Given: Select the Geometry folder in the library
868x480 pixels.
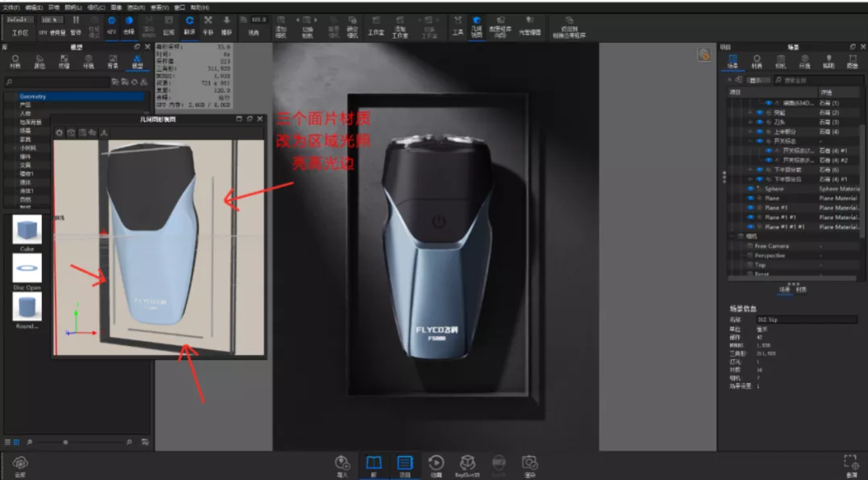Looking at the screenshot, I should tap(82, 97).
